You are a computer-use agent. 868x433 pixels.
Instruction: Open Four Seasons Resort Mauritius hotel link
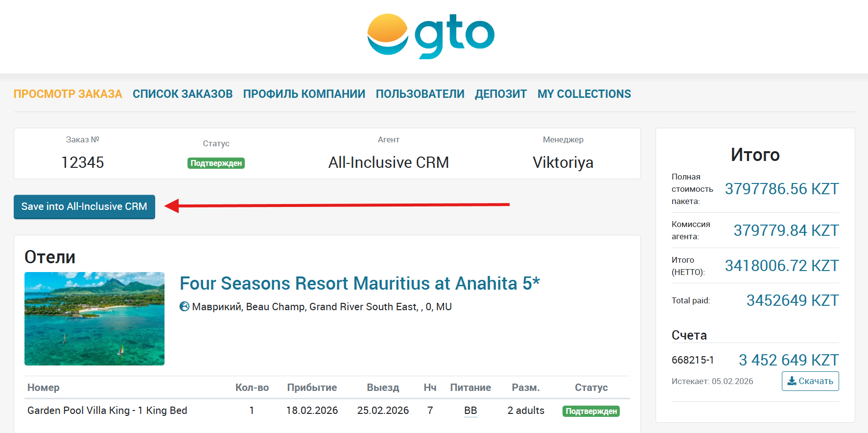[359, 283]
